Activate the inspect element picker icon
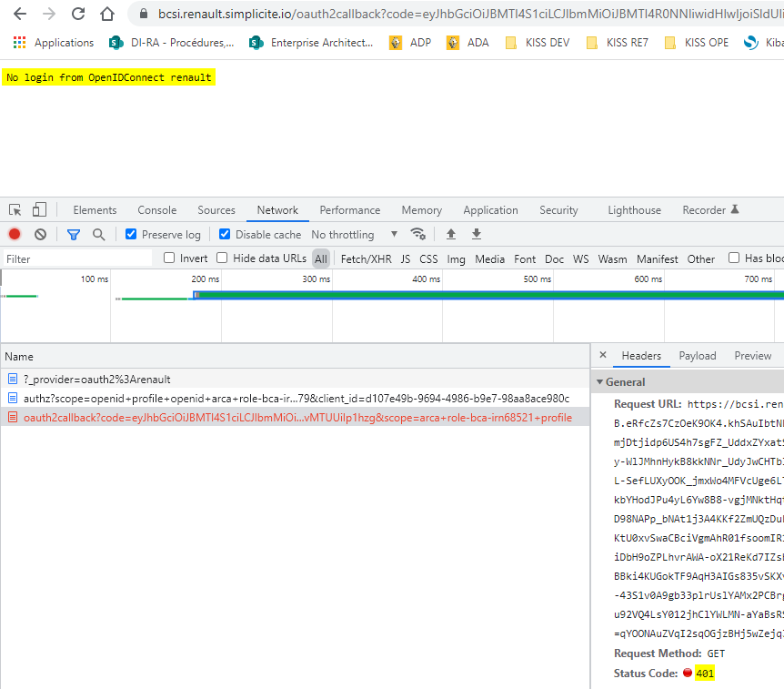Image resolution: width=784 pixels, height=689 pixels. coord(15,209)
